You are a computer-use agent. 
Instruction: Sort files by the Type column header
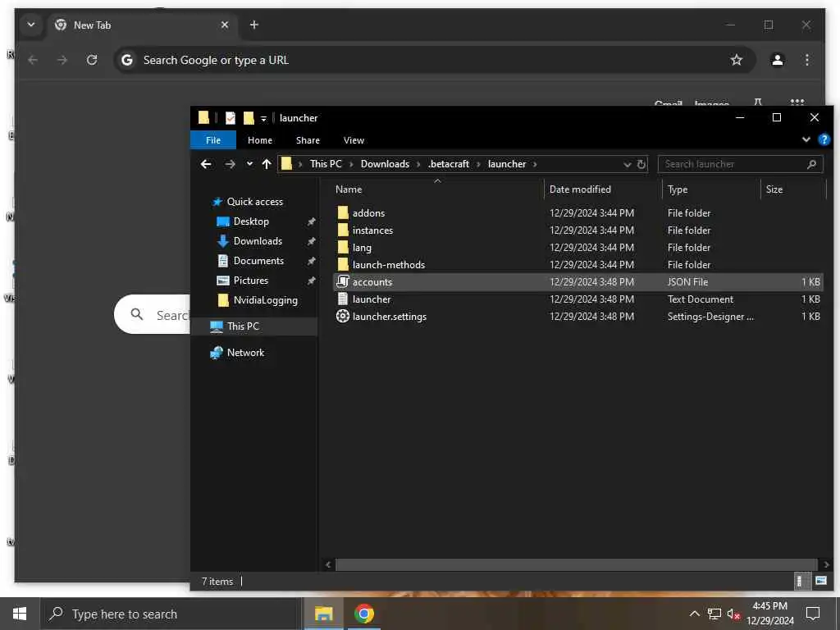tap(678, 189)
